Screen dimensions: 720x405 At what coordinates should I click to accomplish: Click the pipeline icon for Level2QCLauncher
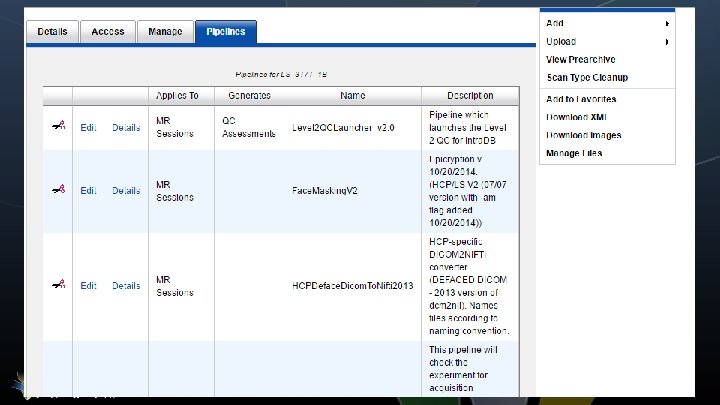click(x=58, y=125)
